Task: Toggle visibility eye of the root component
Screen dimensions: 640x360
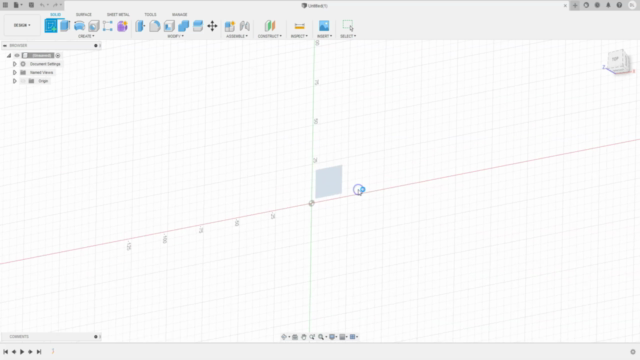Action: pyautogui.click(x=17, y=56)
